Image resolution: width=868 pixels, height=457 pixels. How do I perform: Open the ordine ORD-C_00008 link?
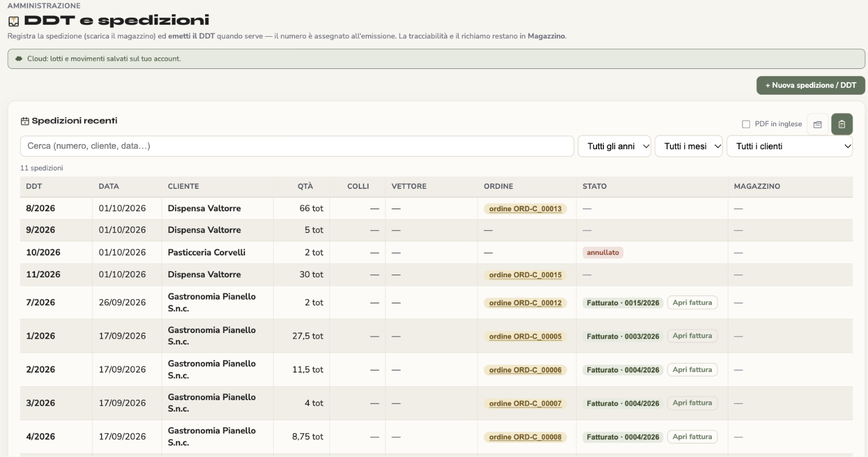coord(525,437)
